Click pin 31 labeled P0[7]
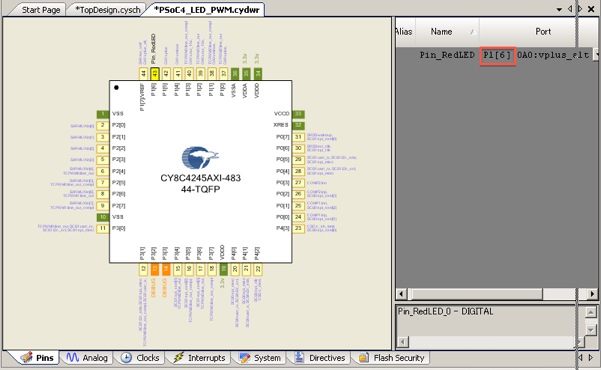This screenshot has width=601, height=370. [298, 137]
